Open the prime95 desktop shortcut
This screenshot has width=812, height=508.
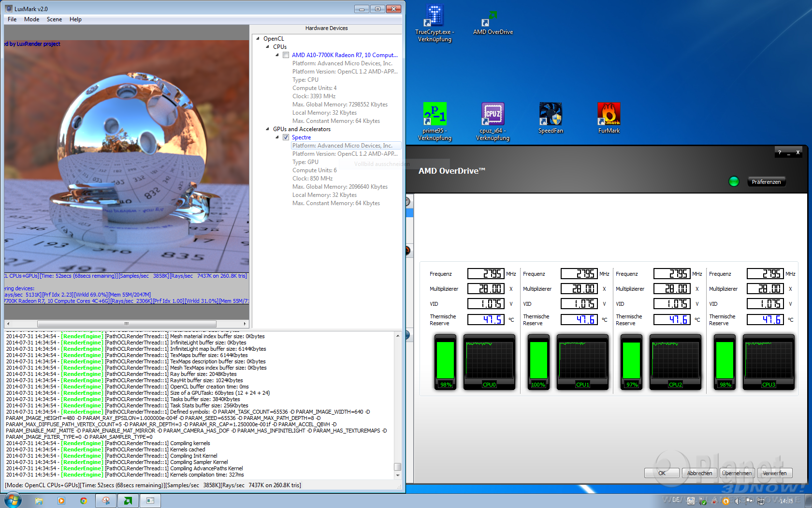click(x=435, y=121)
